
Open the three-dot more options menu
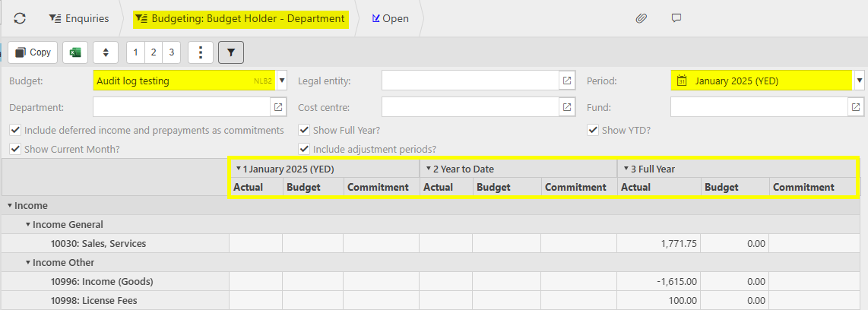[x=200, y=52]
